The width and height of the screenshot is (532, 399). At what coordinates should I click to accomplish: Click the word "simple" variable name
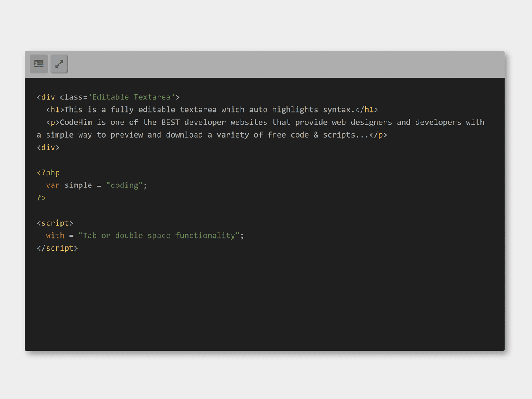click(x=78, y=185)
